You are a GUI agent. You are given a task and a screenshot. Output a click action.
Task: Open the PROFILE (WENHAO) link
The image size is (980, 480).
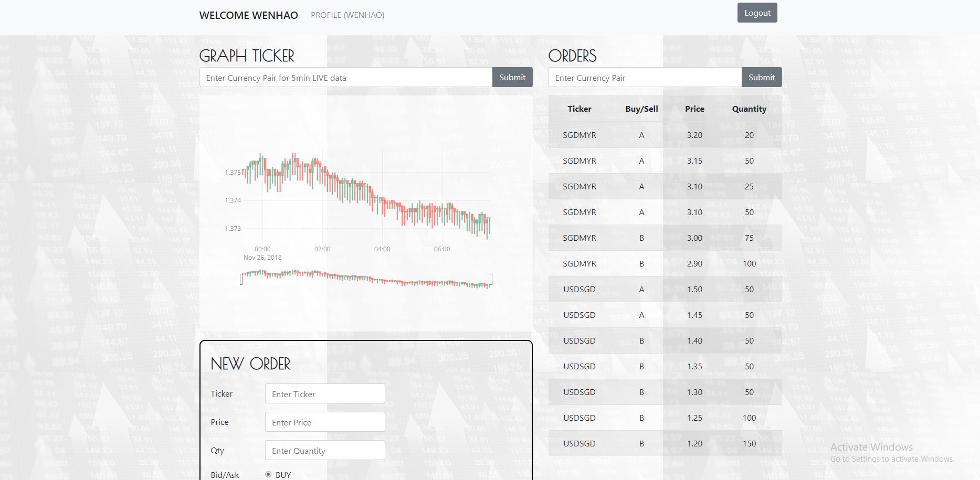[x=347, y=15]
